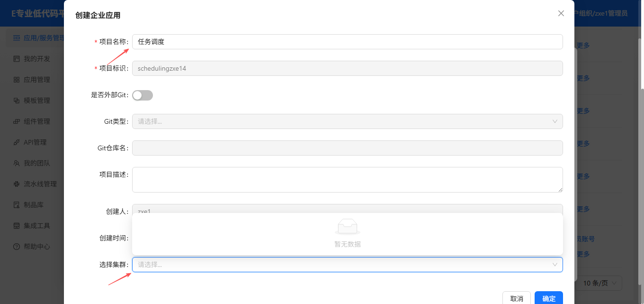The width and height of the screenshot is (644, 304).
Task: Click the 项目名称 input field
Action: point(347,42)
